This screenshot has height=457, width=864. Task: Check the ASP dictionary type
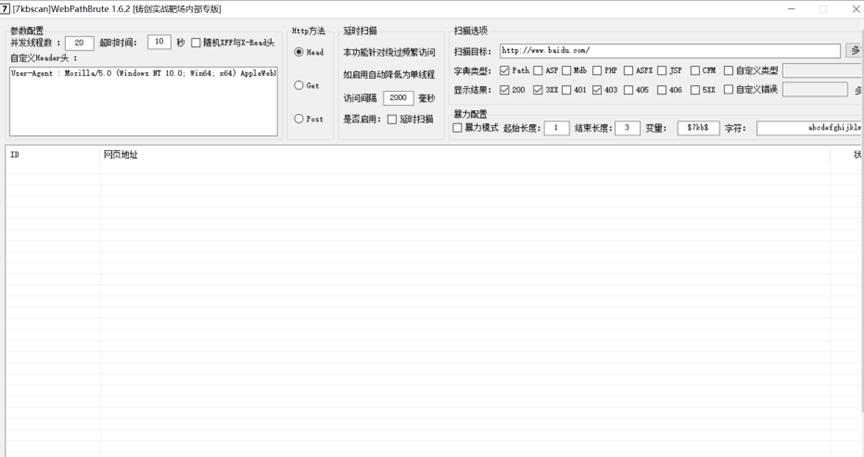pos(538,71)
